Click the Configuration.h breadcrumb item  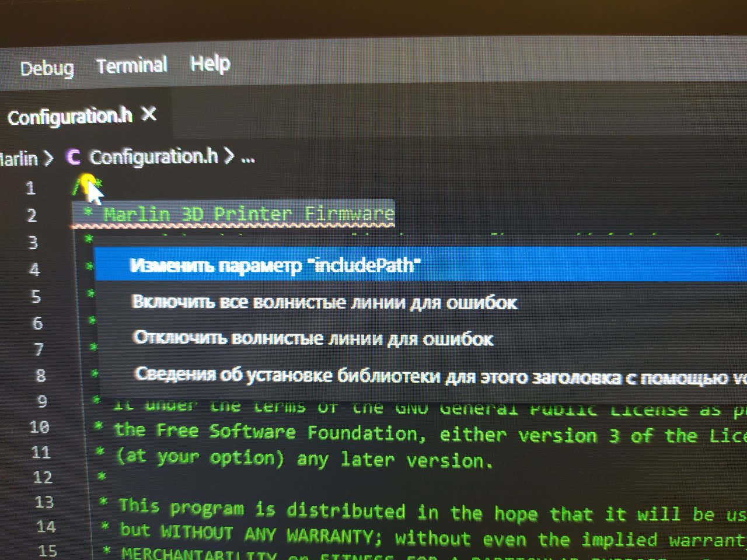tap(153, 156)
